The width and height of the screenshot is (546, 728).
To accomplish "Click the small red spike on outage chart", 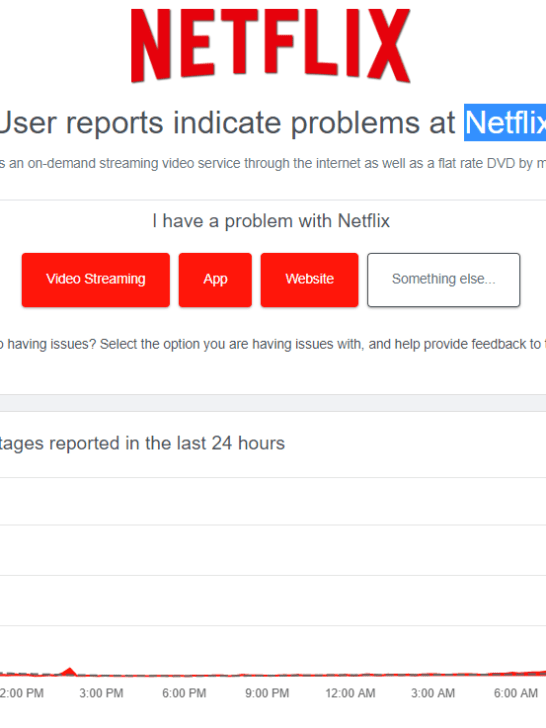I will [x=70, y=671].
